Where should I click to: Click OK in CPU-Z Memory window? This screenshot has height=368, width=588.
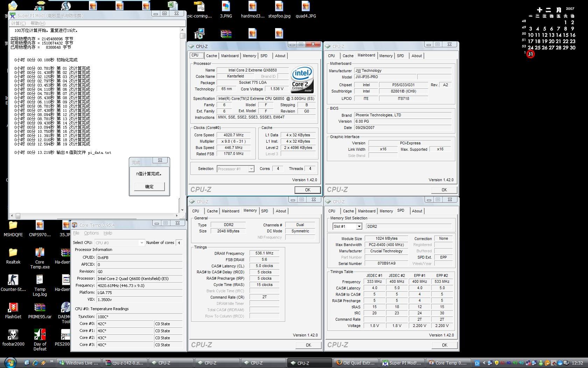tap(308, 345)
